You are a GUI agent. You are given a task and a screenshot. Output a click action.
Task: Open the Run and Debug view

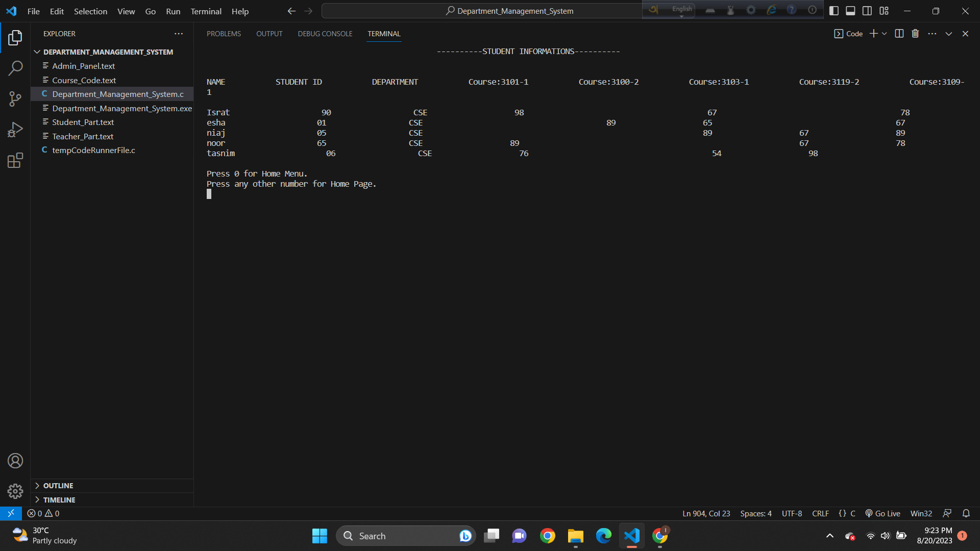(15, 129)
